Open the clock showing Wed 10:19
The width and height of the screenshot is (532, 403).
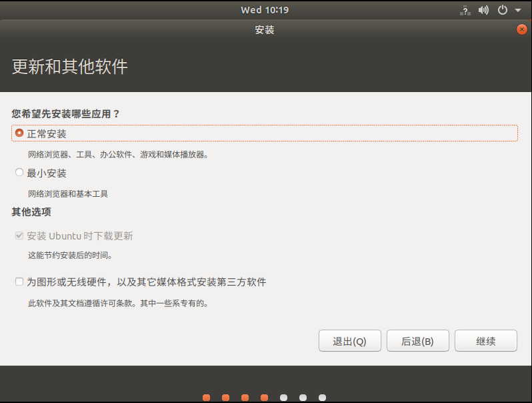(265, 10)
